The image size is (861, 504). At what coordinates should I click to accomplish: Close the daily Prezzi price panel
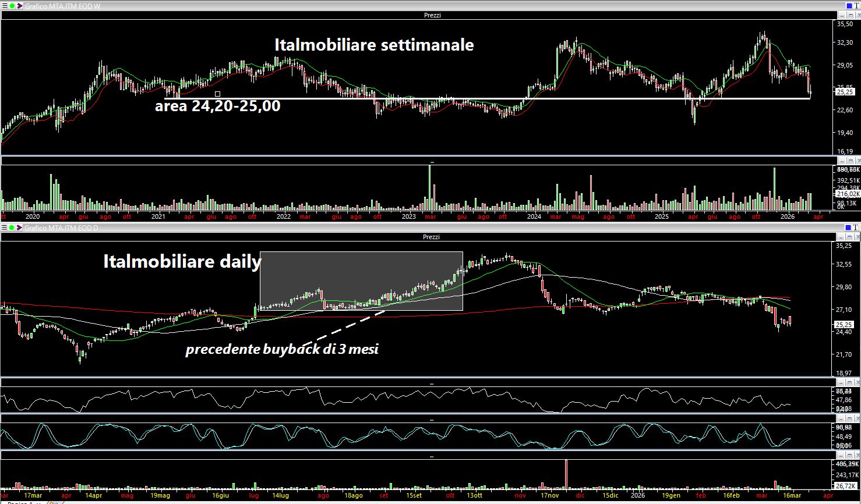[856, 237]
